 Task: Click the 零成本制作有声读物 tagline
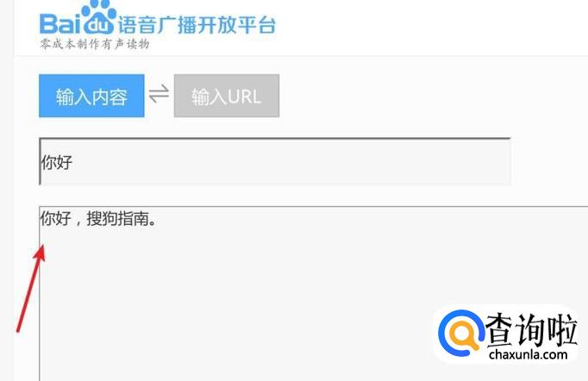pos(95,44)
